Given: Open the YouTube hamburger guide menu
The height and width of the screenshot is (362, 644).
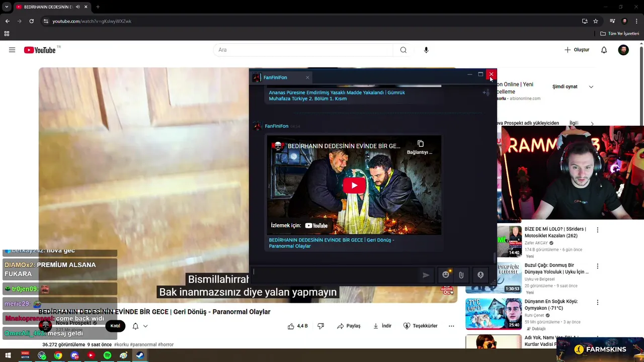Looking at the screenshot, I should [12, 50].
